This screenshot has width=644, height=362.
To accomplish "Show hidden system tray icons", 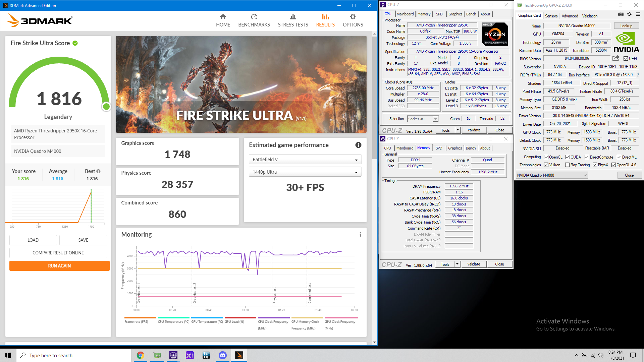I will click(576, 355).
